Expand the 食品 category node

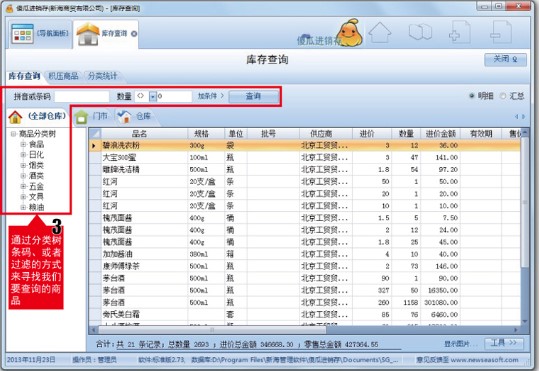(x=23, y=144)
